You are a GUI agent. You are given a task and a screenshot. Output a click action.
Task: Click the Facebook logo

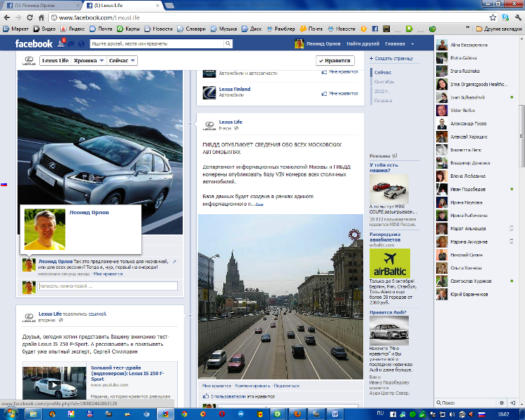[x=34, y=43]
